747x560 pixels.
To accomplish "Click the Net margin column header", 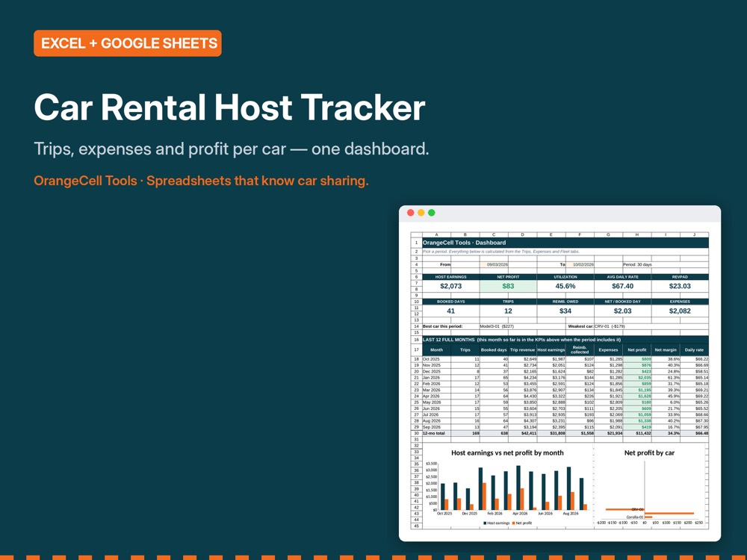I will pyautogui.click(x=666, y=350).
